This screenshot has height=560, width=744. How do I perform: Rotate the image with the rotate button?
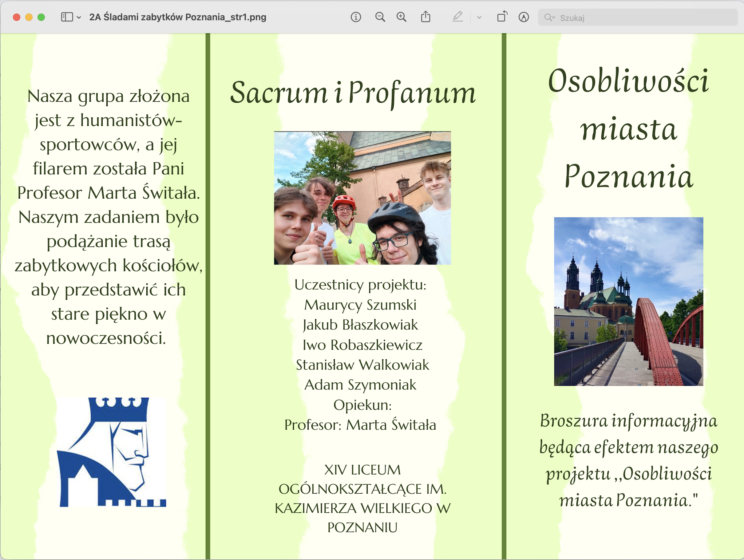(502, 17)
